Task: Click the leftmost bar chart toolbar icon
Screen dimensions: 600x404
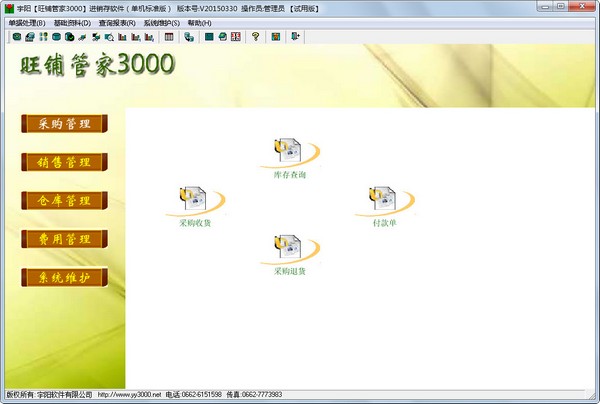Action: click(x=122, y=37)
